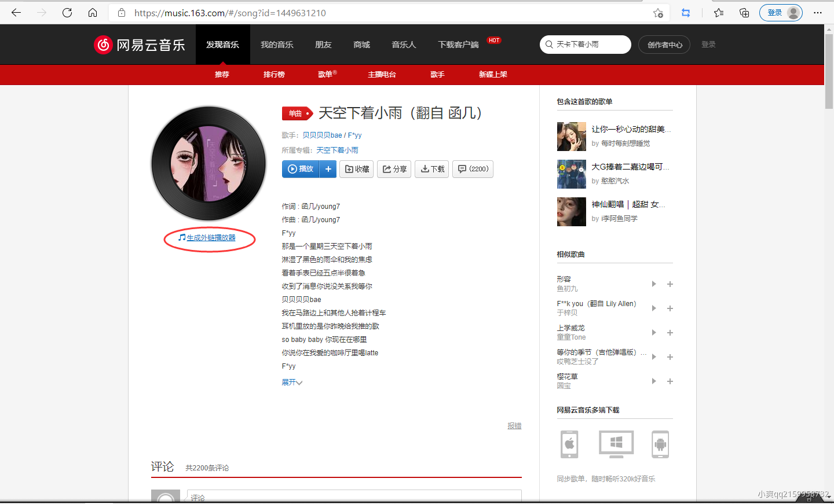This screenshot has width=834, height=504.
Task: Open playlist thumbnail 让你一秒心动的甜美
Action: (572, 137)
